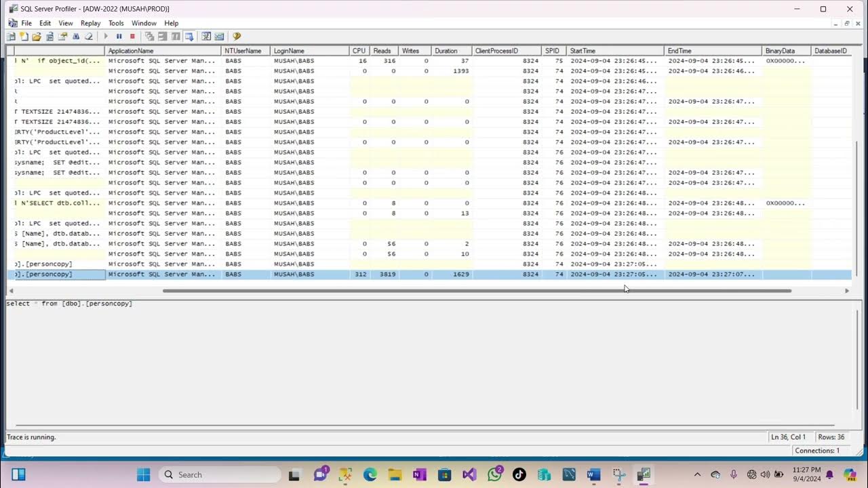Image resolution: width=868 pixels, height=488 pixels.
Task: Open the Performance Monitor toolbar icon
Action: coord(219,37)
